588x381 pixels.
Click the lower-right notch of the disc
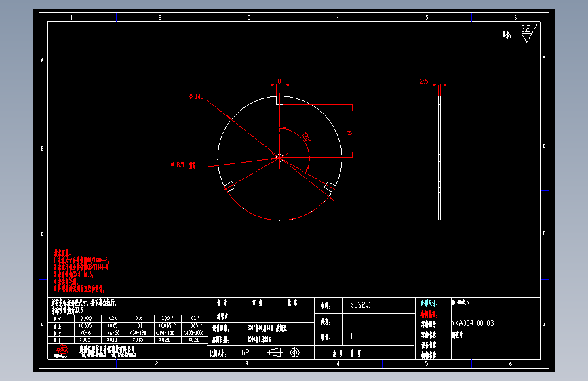(x=330, y=186)
